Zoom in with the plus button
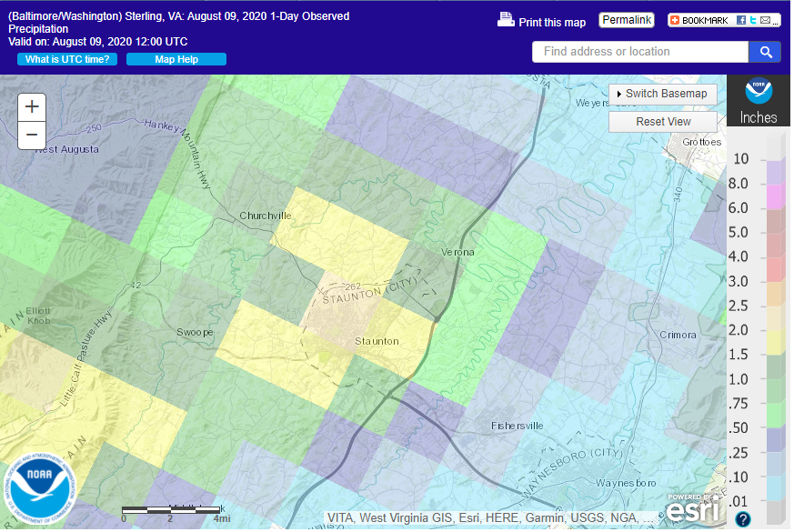794x532 pixels. pos(32,106)
